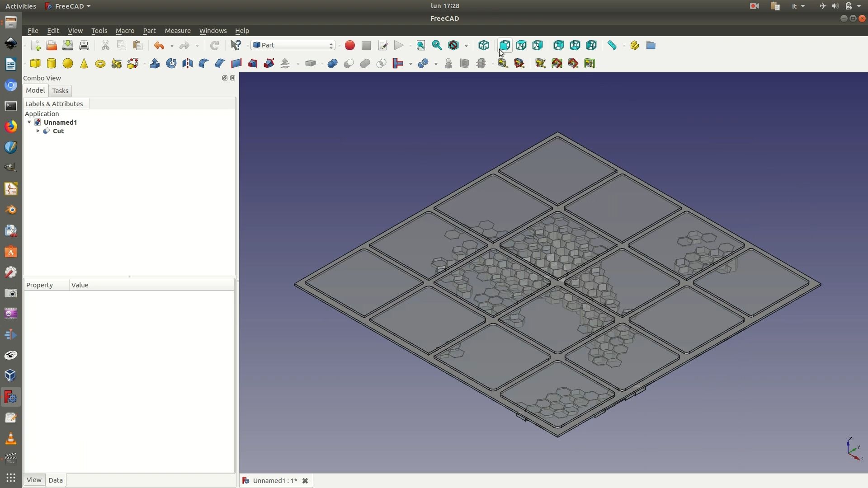Switch to the Data property tab

56,480
